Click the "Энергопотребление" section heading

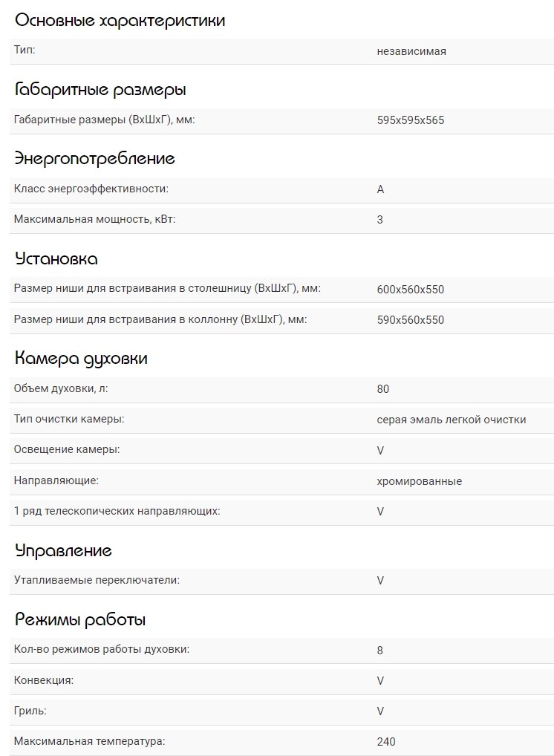pyautogui.click(x=95, y=158)
